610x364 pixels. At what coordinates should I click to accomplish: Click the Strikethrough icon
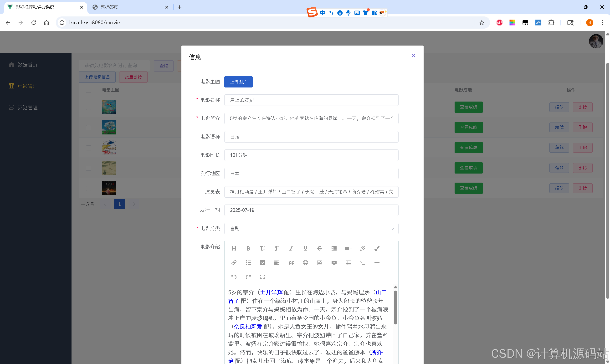[x=319, y=248]
